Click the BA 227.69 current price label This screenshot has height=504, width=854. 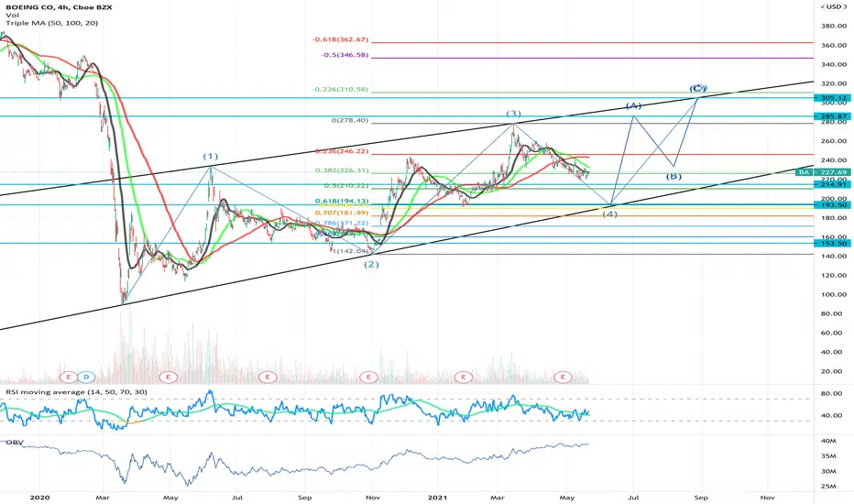823,172
